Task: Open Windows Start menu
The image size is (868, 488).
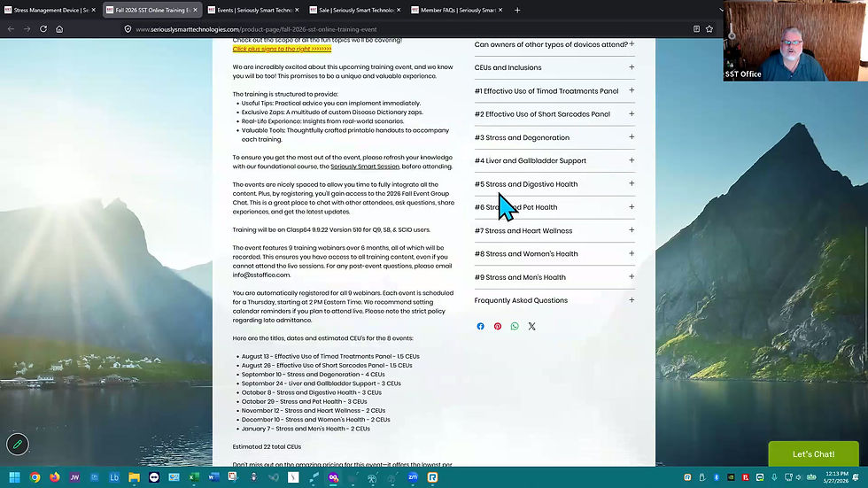Action: point(15,477)
